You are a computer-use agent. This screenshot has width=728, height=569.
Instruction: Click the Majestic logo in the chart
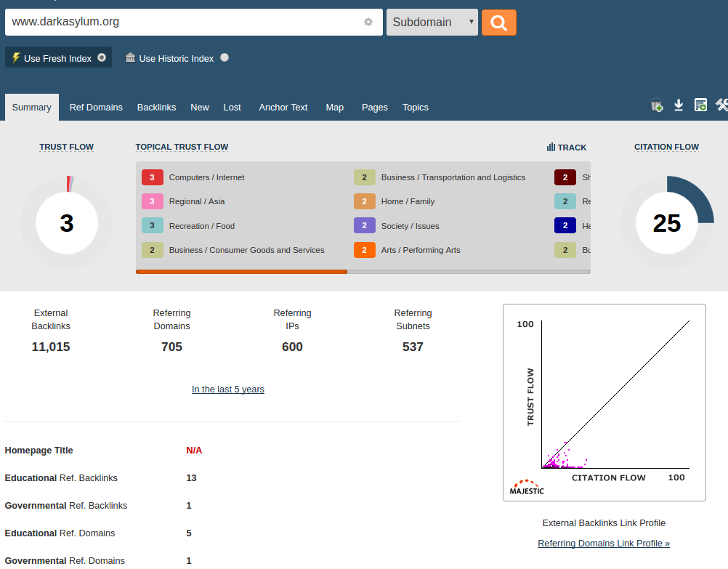pos(527,487)
